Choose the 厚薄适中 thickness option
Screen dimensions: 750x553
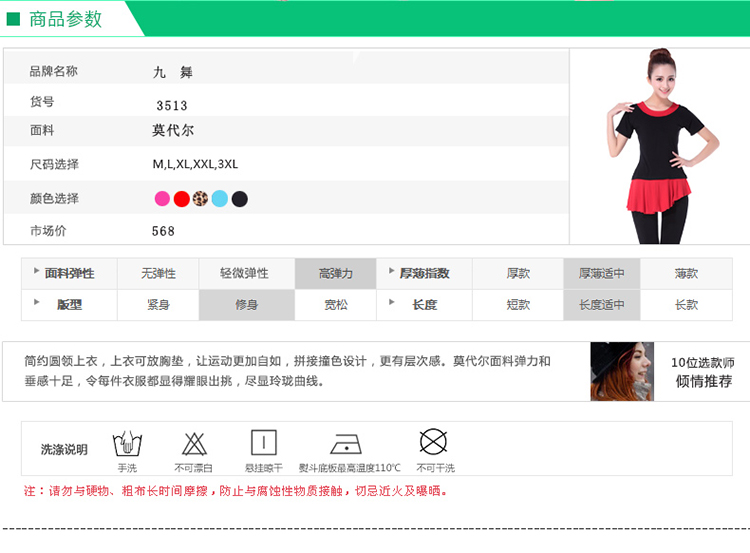pos(601,274)
